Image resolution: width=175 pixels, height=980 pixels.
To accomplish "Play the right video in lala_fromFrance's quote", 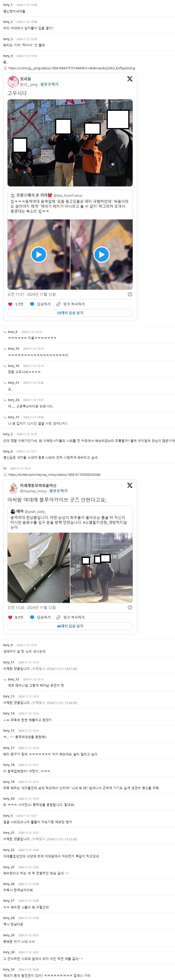I will point(101,254).
